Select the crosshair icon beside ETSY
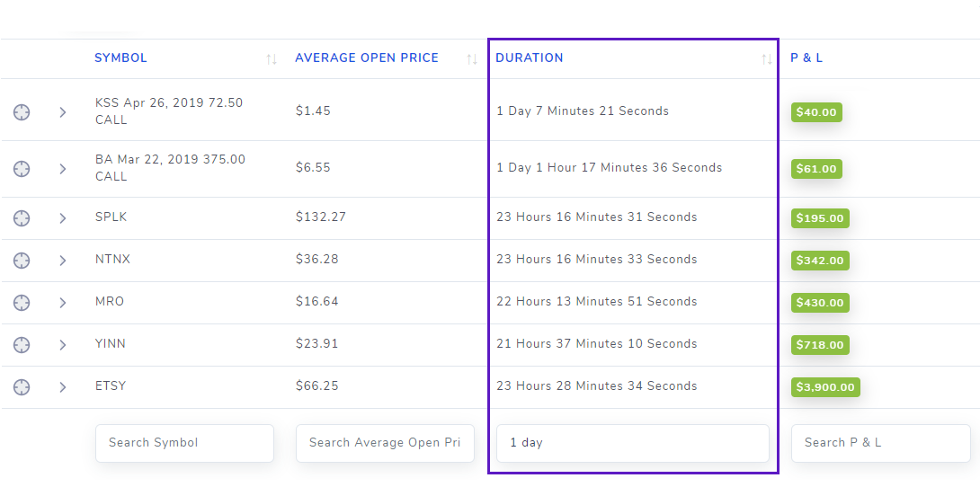Image resolution: width=980 pixels, height=487 pixels. [x=22, y=387]
